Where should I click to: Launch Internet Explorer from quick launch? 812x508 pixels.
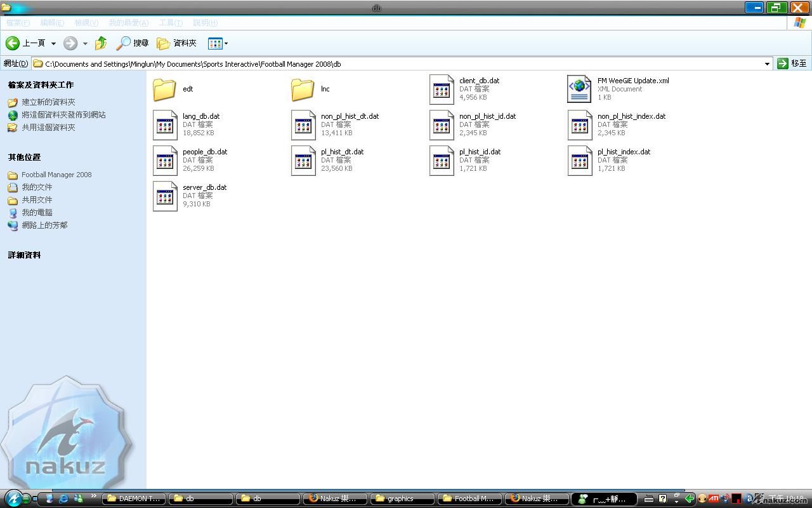[63, 499]
